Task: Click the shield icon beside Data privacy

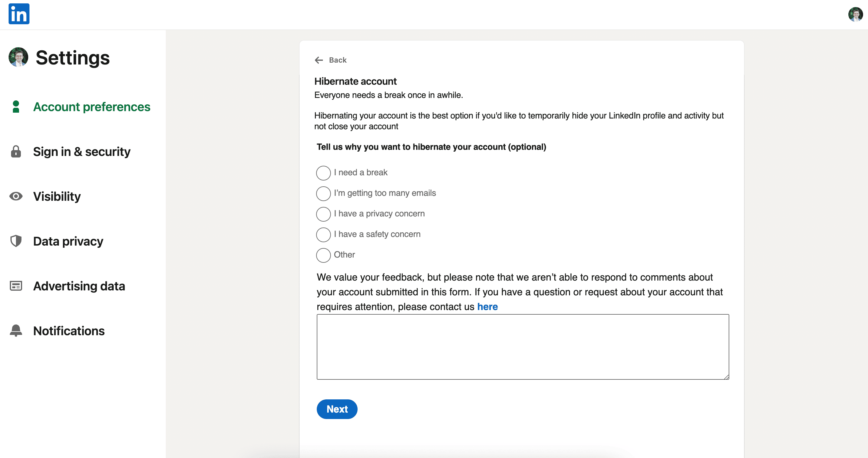Action: coord(16,241)
